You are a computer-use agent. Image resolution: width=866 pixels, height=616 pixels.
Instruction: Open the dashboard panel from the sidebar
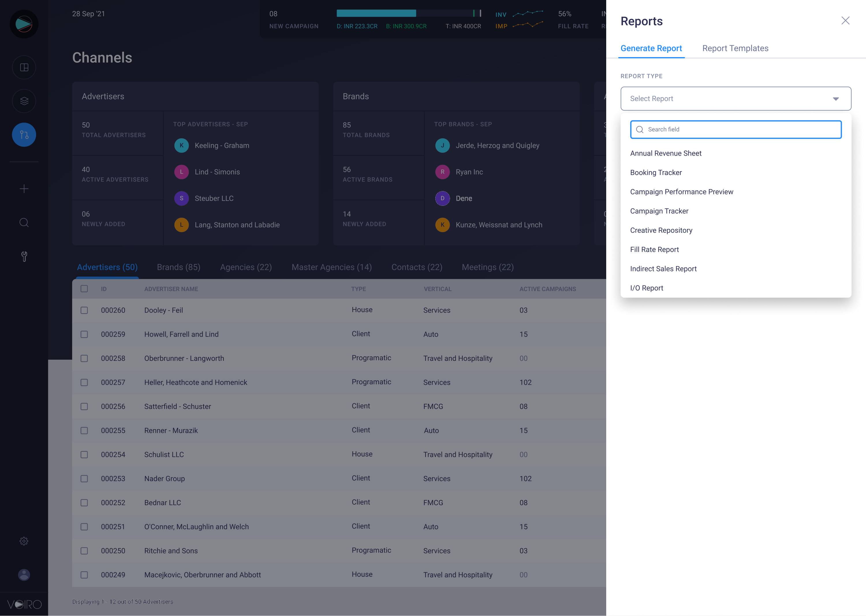click(24, 67)
